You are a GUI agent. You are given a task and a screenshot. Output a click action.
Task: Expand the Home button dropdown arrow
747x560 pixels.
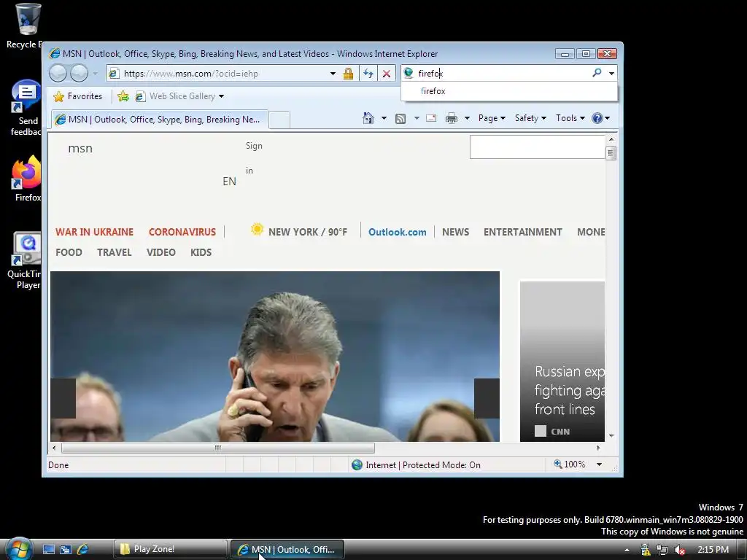coord(384,118)
